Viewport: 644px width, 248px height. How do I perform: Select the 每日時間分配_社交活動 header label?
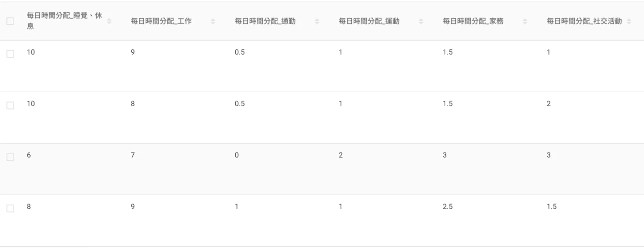click(x=584, y=21)
